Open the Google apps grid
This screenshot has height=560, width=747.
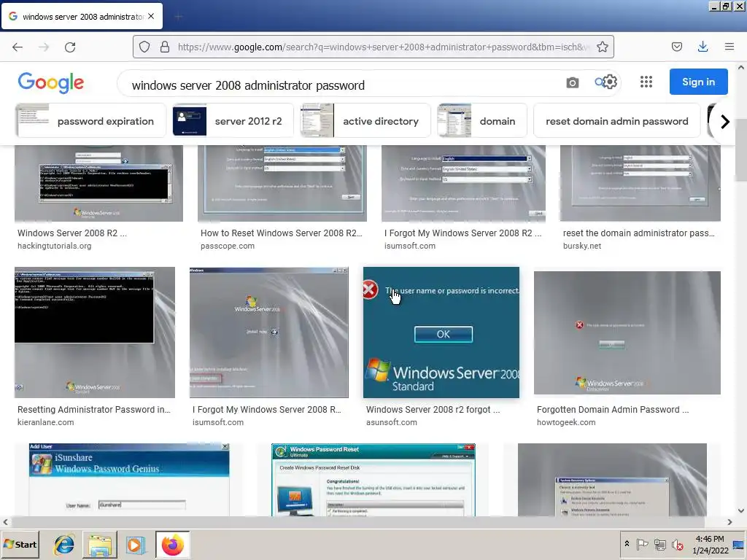pos(646,82)
